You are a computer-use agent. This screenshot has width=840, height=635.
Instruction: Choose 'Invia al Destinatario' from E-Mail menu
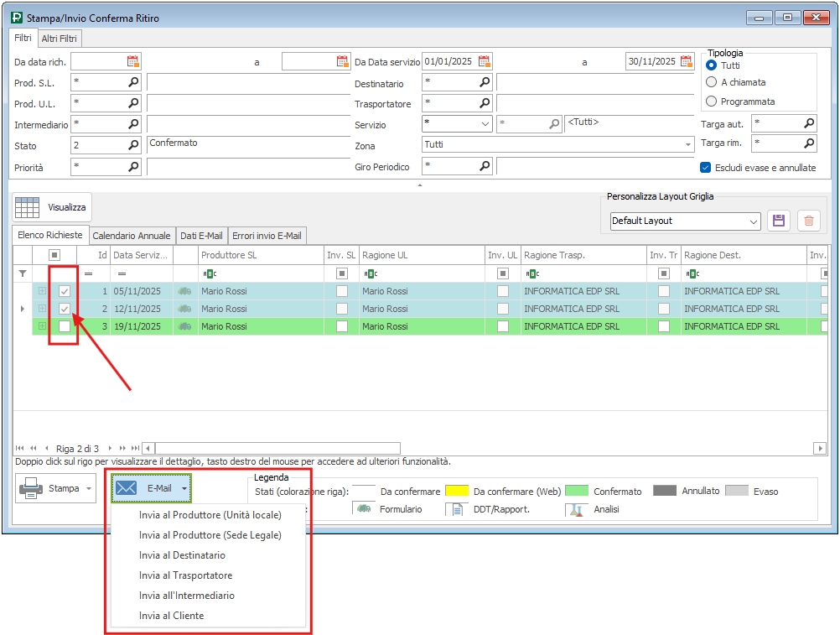click(182, 555)
